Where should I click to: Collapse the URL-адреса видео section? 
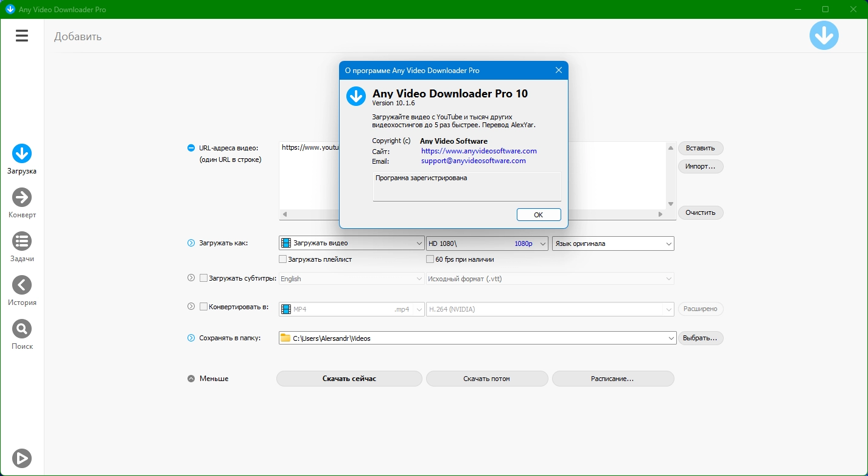pyautogui.click(x=191, y=148)
